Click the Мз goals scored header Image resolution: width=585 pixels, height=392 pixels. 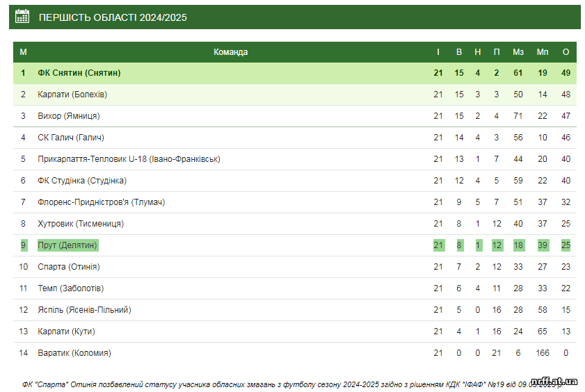tap(518, 52)
